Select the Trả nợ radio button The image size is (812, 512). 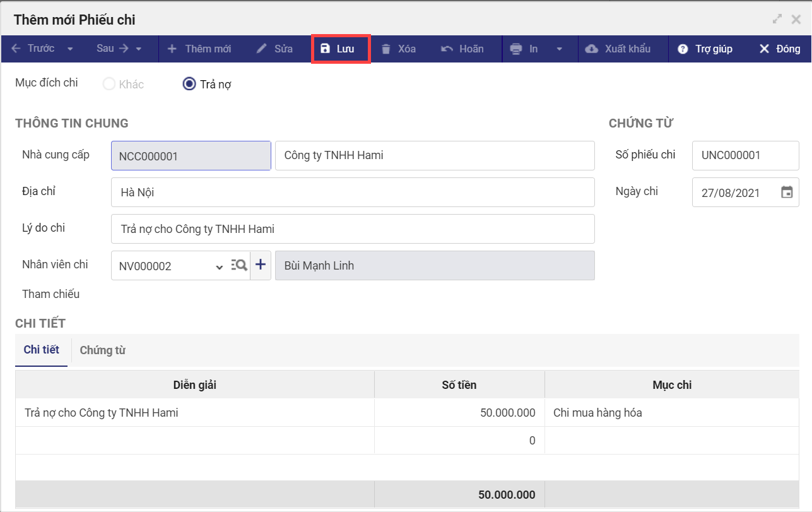(189, 84)
